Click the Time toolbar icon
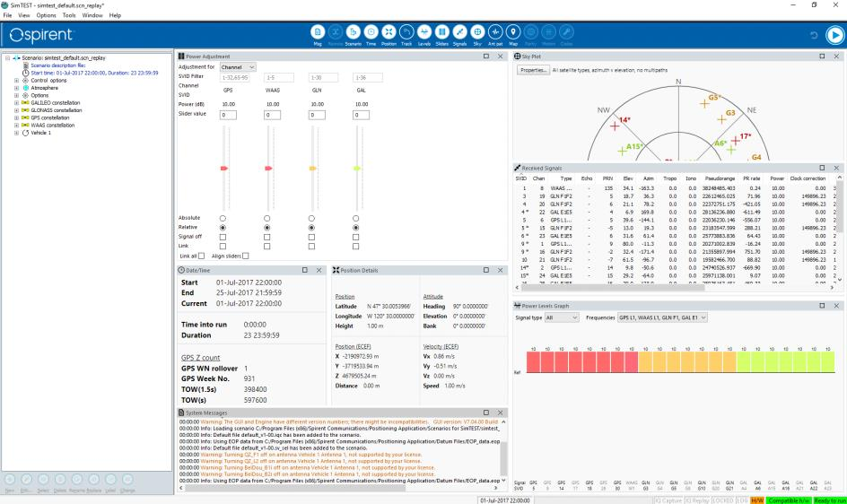 click(371, 33)
